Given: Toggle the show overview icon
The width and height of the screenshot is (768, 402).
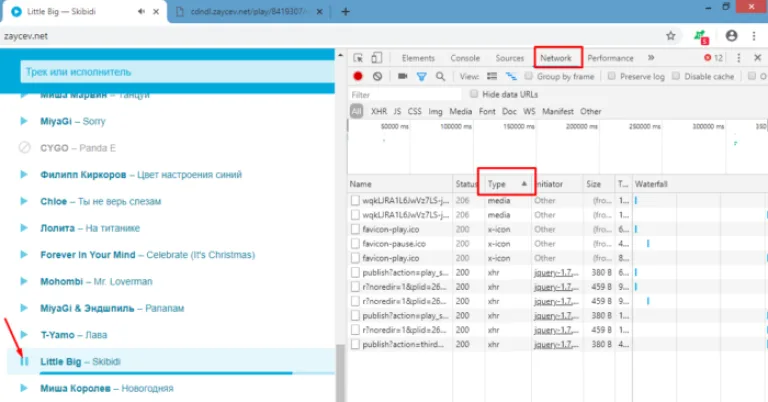Looking at the screenshot, I should [x=511, y=76].
